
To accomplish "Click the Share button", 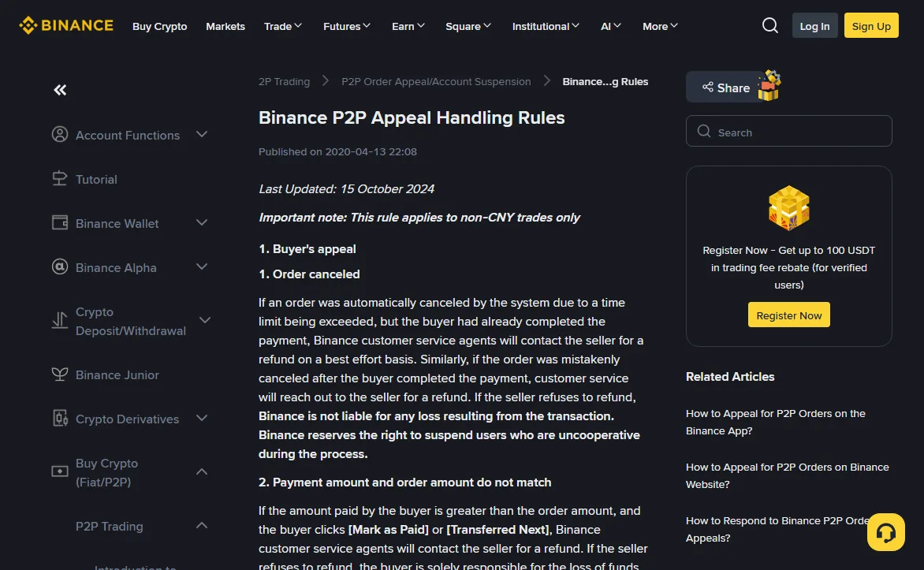I will (726, 88).
